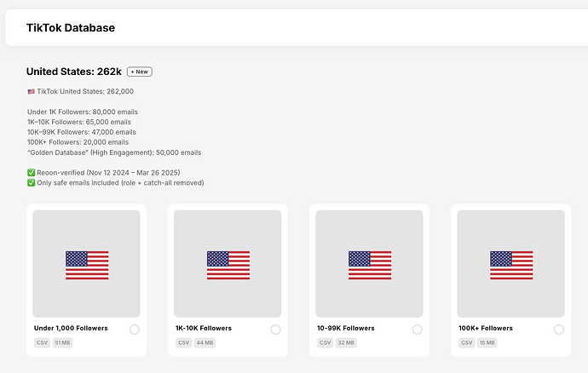588x373 pixels.
Task: Click the + New badge
Action: [140, 72]
